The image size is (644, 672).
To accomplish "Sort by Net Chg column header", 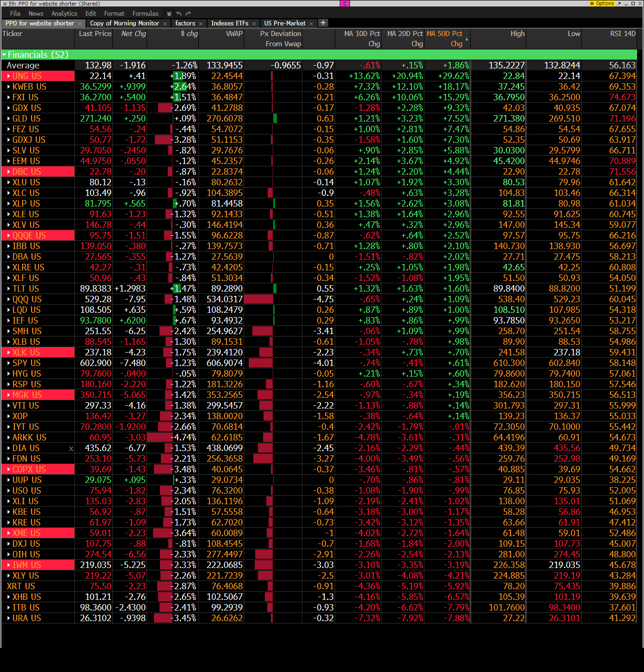I will point(130,39).
